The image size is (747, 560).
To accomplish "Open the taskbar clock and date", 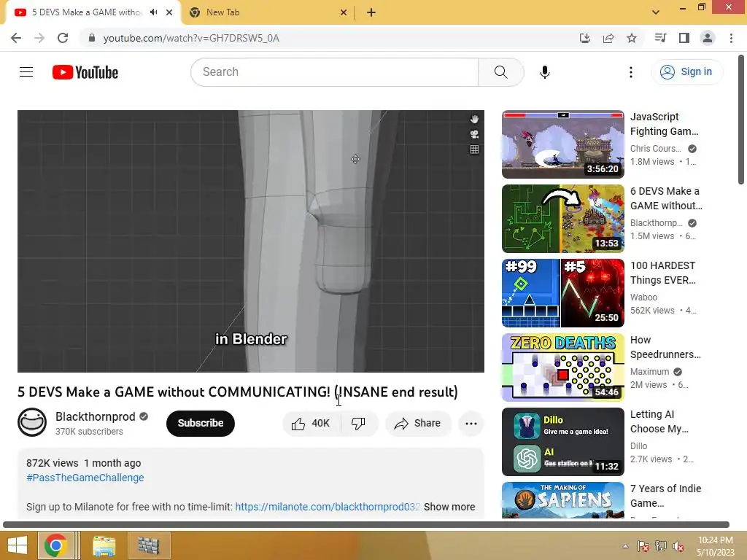I will (x=715, y=546).
